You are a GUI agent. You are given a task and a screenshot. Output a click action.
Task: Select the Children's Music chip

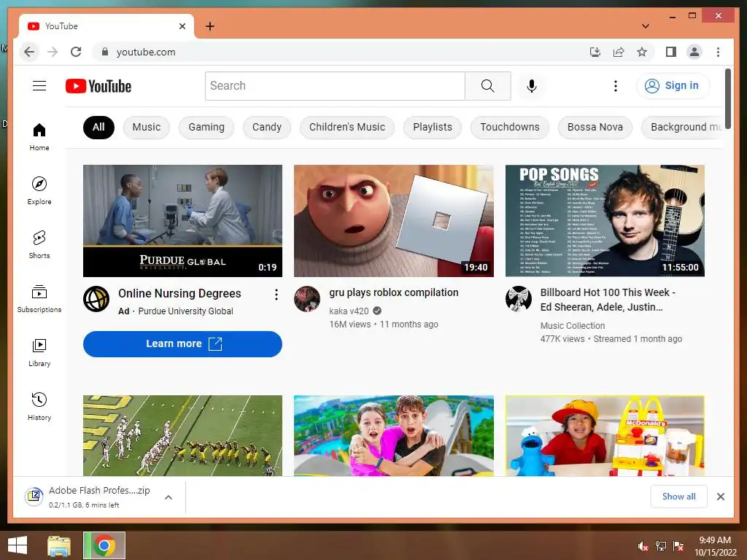click(347, 127)
